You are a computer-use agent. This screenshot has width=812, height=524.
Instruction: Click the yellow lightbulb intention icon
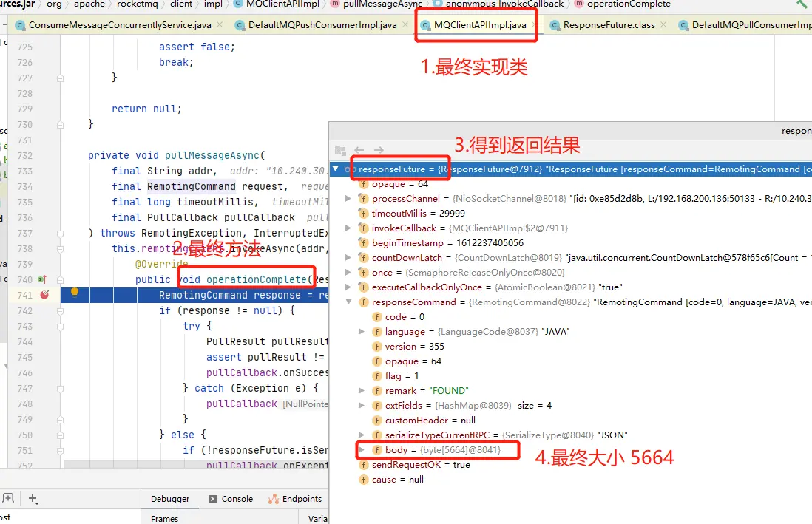pyautogui.click(x=74, y=293)
